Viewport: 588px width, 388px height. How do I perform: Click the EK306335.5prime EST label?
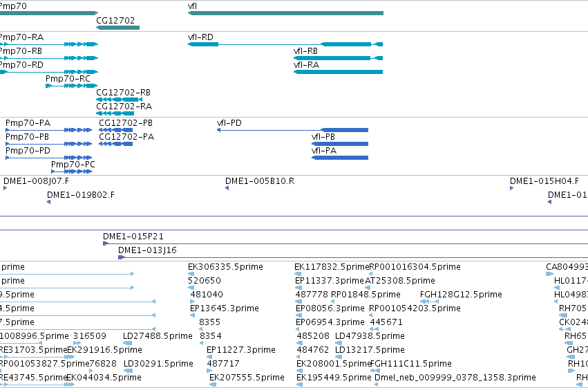pyautogui.click(x=225, y=267)
